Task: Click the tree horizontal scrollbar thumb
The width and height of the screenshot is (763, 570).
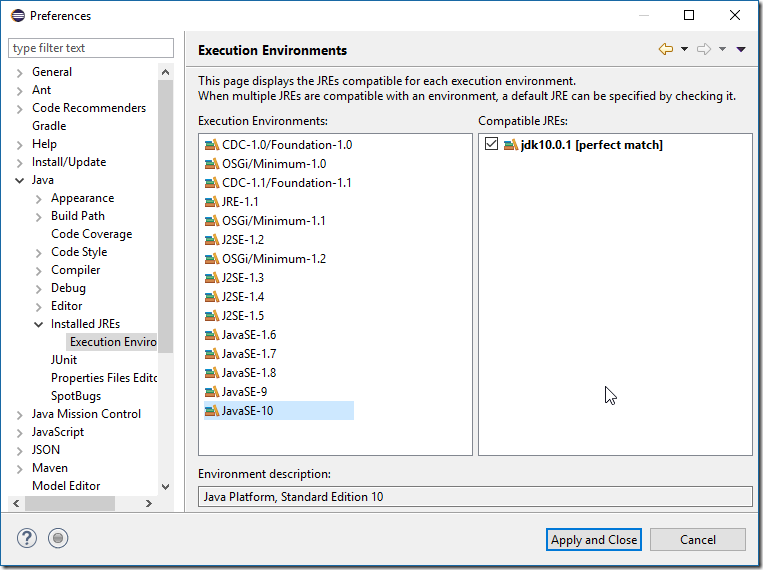Action: [x=70, y=503]
